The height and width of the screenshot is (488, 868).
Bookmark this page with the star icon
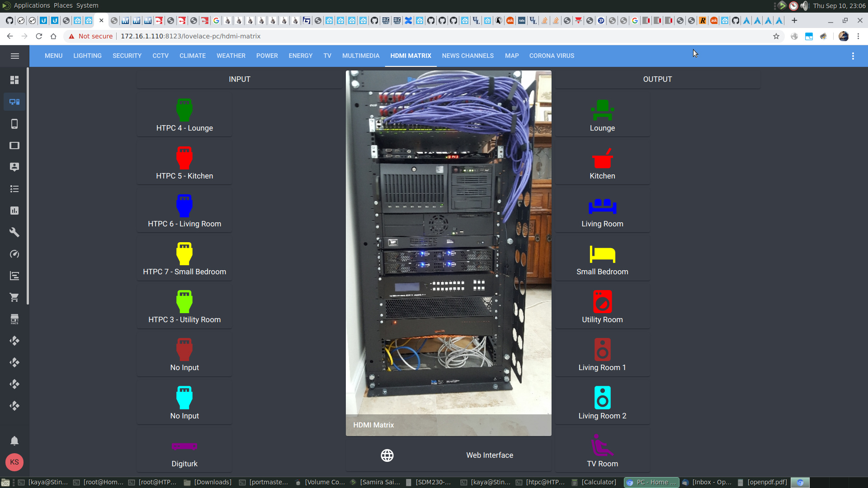(x=776, y=36)
